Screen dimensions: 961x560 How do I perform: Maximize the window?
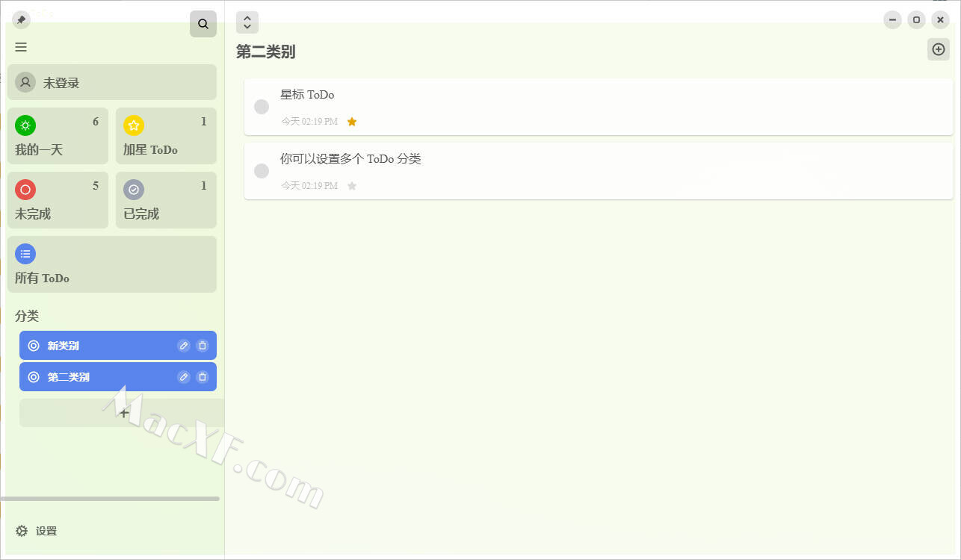[x=916, y=20]
